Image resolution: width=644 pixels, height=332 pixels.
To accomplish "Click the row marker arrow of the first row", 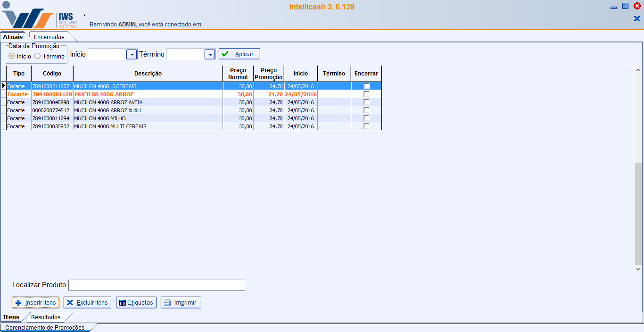I will pyautogui.click(x=4, y=86).
